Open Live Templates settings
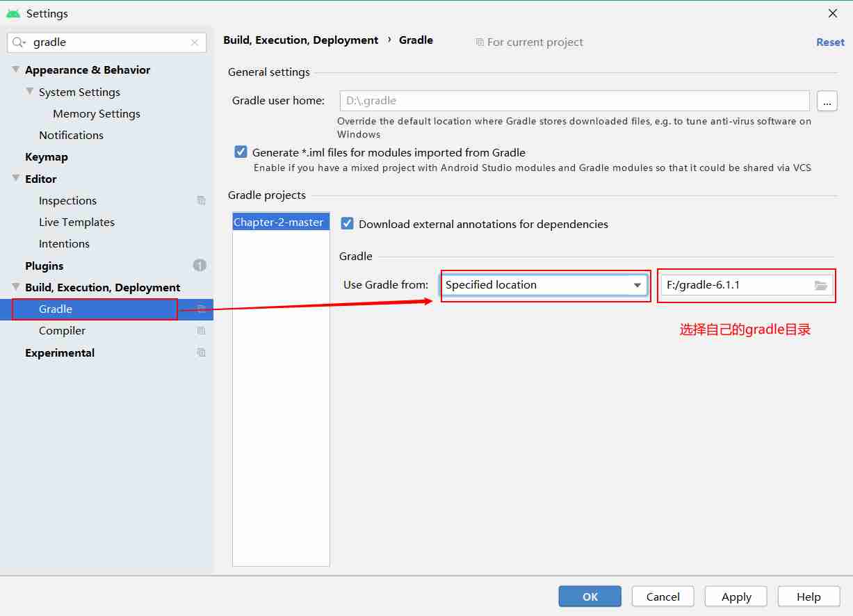Screen dimensions: 853x616 point(76,222)
